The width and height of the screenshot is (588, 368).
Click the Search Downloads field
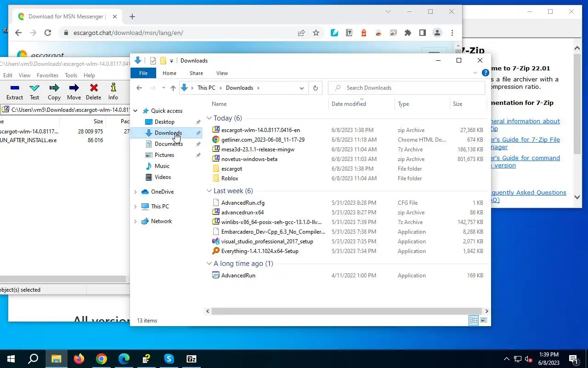pos(407,88)
